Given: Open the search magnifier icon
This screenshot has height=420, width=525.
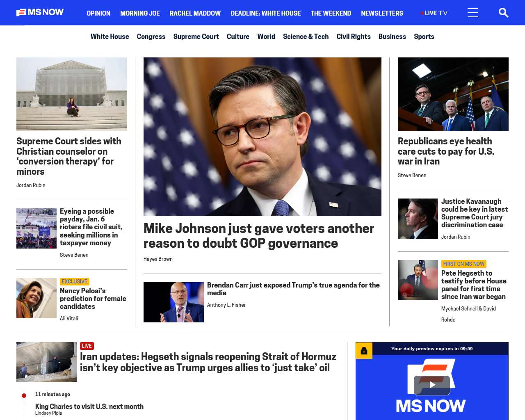Looking at the screenshot, I should (503, 13).
